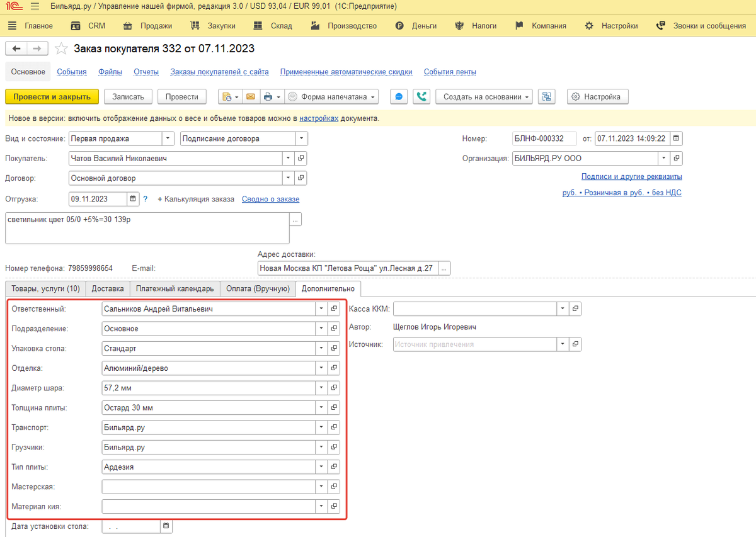
Task: Expand the Ответственный dropdown list
Action: click(x=321, y=309)
